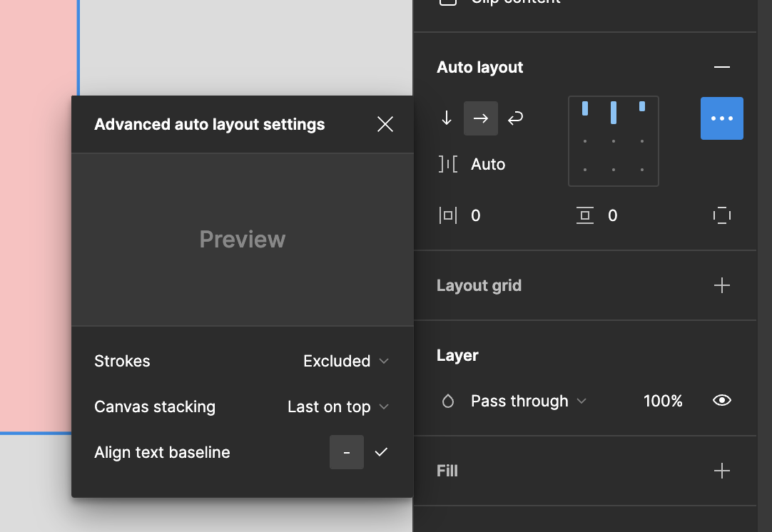Click the spacing between items icon
This screenshot has width=772, height=532.
(447, 164)
